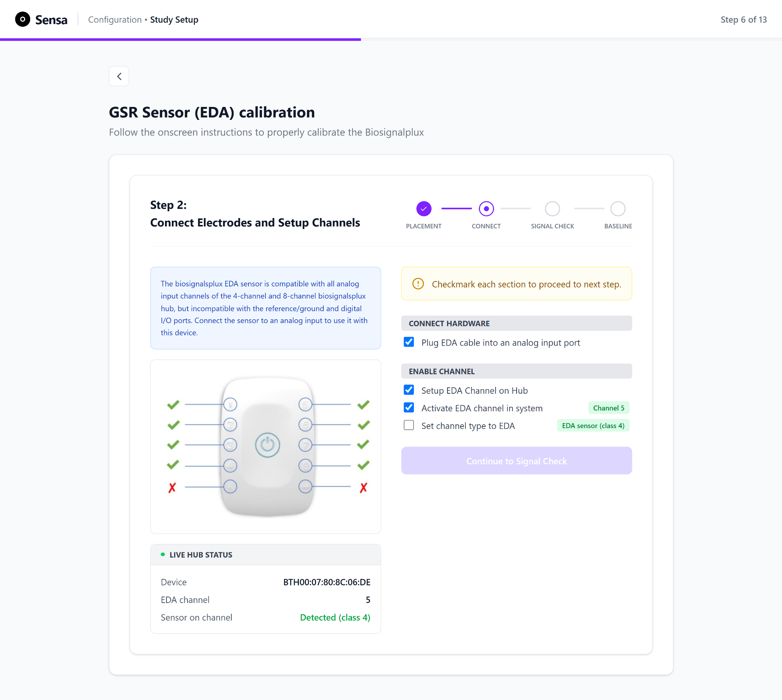
Task: Uncheck Setup EDA Channel on Hub
Action: 409,390
